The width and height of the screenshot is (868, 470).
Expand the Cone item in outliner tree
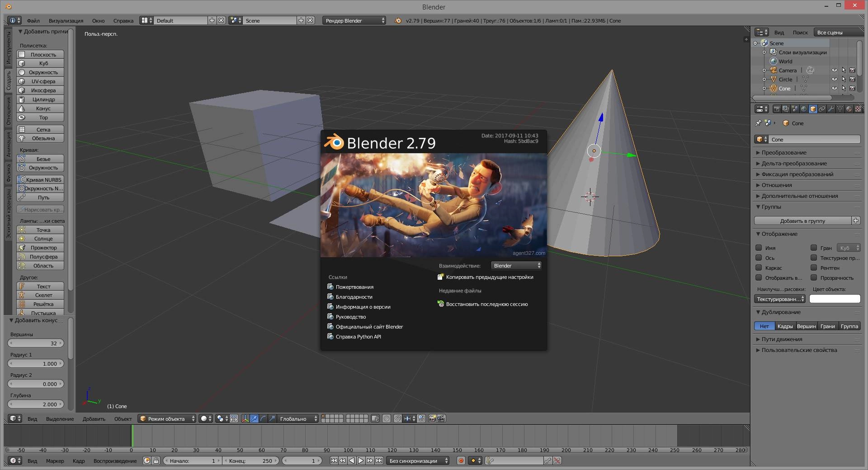(764, 88)
